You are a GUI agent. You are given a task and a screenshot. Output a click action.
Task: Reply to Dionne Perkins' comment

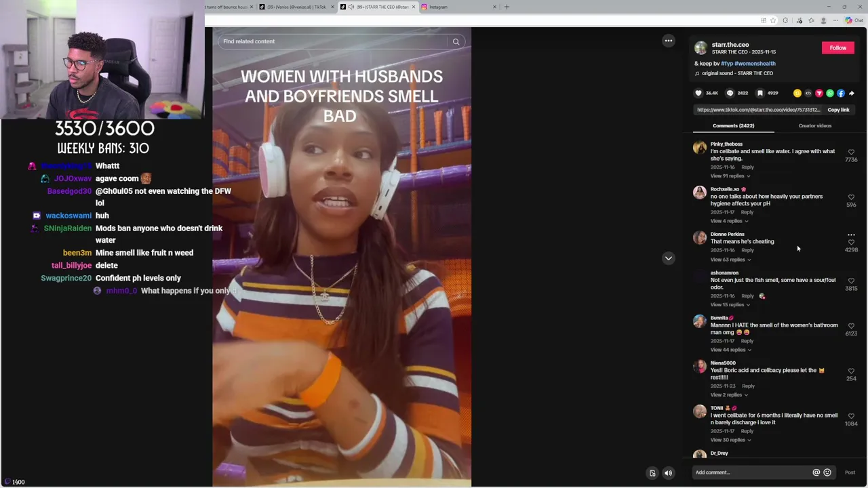click(x=747, y=250)
